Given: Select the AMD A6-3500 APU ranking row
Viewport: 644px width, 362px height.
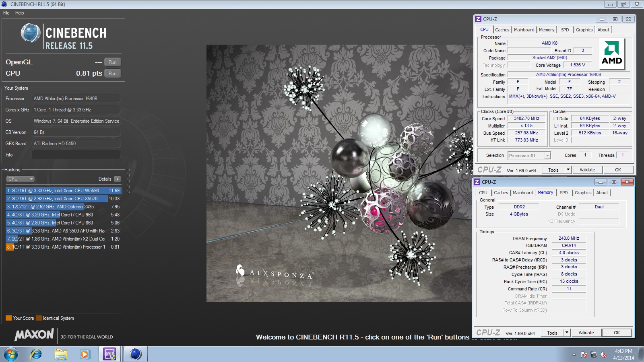Looking at the screenshot, I should (x=64, y=231).
